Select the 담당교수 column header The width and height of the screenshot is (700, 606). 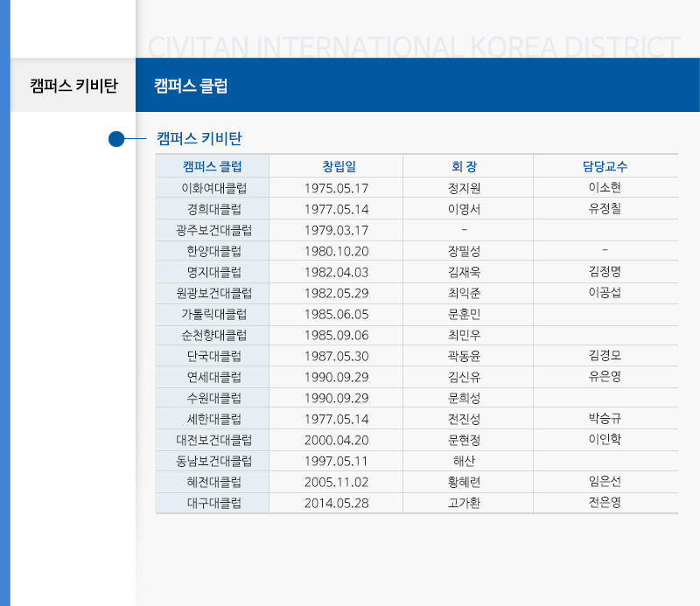605,166
